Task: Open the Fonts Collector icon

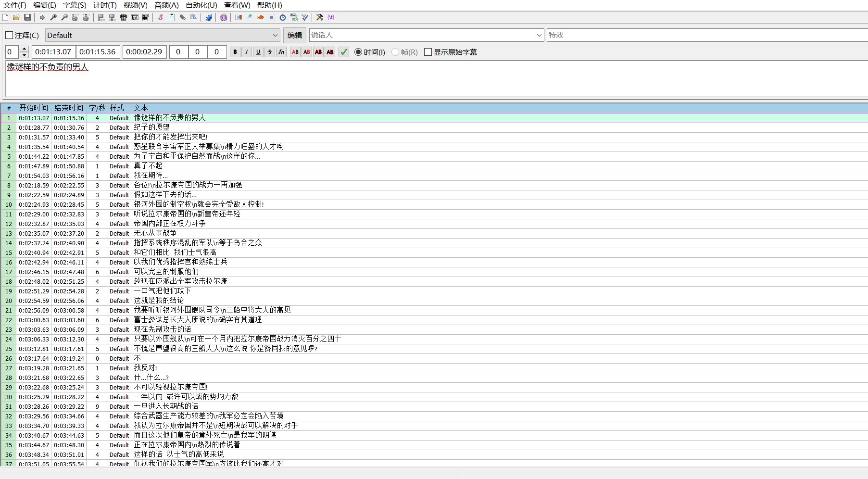Action: click(194, 17)
